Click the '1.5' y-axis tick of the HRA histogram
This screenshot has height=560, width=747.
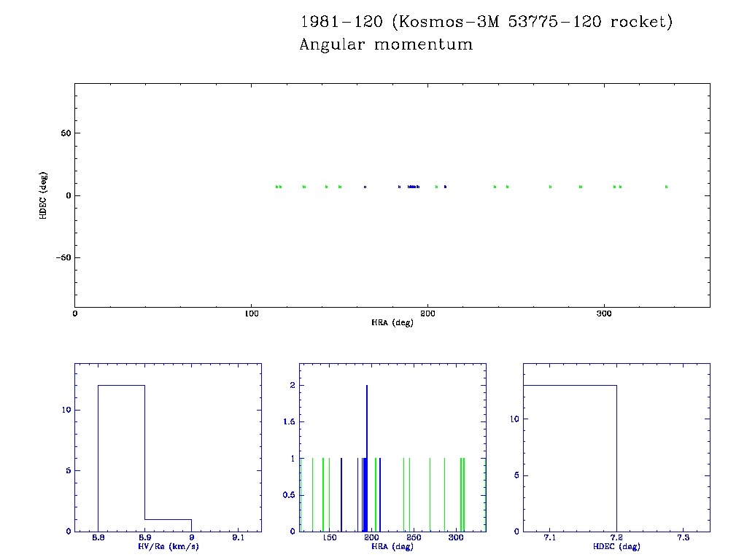pyautogui.click(x=289, y=422)
